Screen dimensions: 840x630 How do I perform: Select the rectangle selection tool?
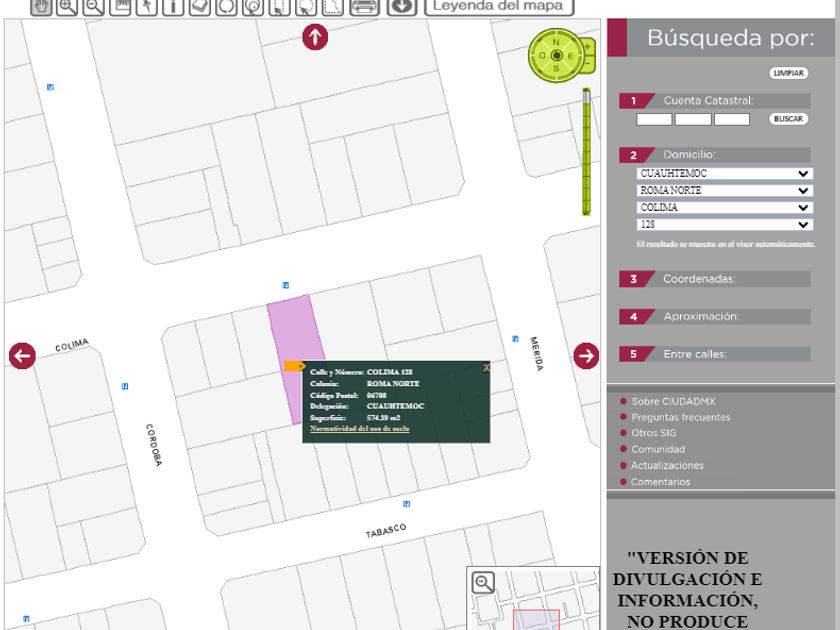280,6
